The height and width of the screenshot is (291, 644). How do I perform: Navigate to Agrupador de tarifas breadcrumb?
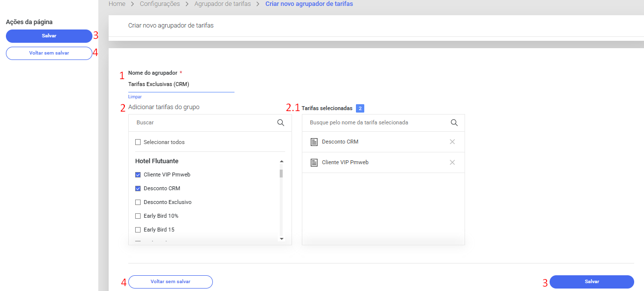[222, 4]
